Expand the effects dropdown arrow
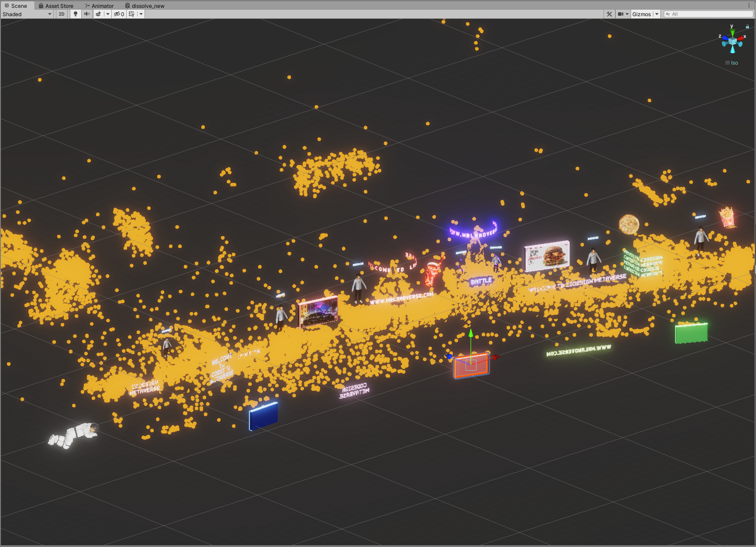The image size is (756, 547). [x=108, y=14]
